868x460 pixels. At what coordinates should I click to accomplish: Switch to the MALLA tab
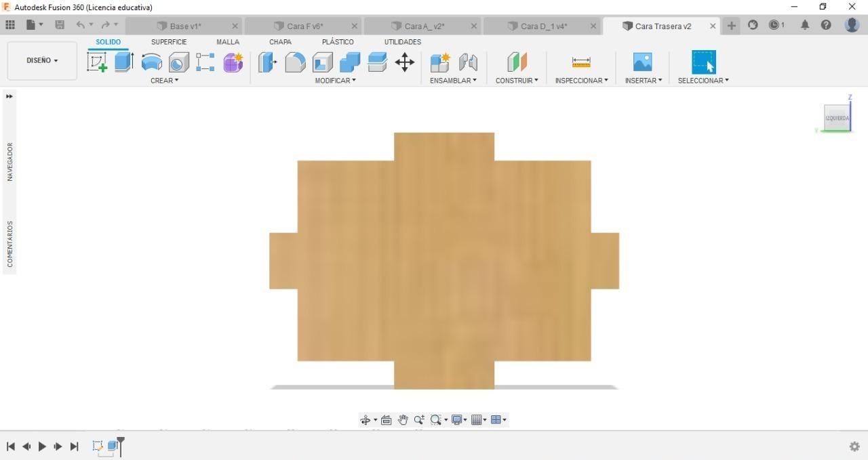click(x=228, y=42)
